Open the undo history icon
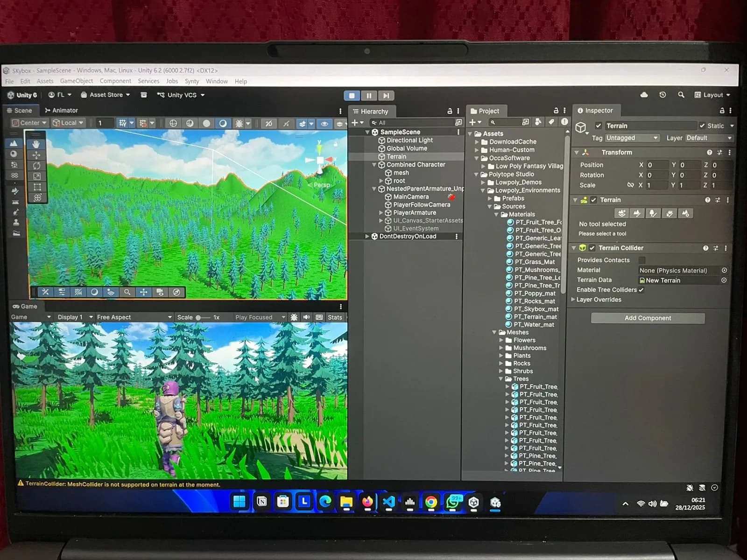 (662, 95)
